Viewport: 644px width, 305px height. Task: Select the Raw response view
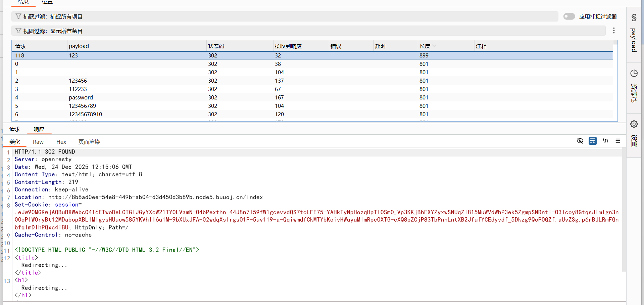click(x=38, y=142)
